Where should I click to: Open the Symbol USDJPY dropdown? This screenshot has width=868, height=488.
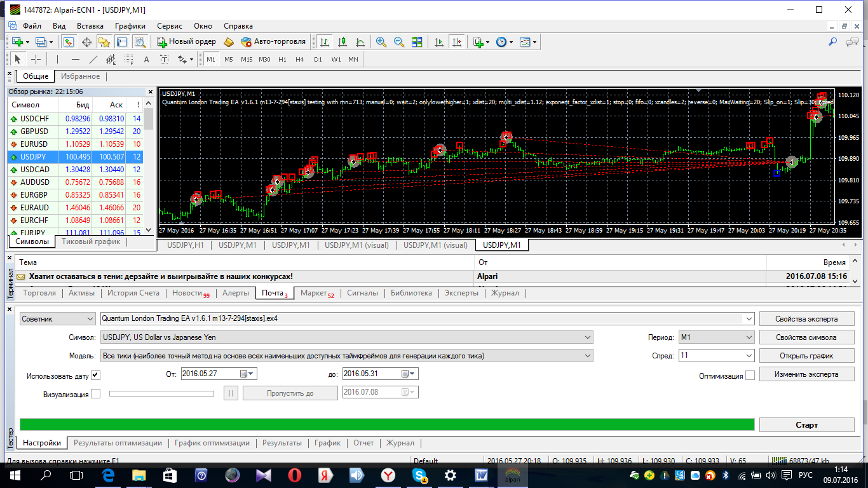coord(347,337)
